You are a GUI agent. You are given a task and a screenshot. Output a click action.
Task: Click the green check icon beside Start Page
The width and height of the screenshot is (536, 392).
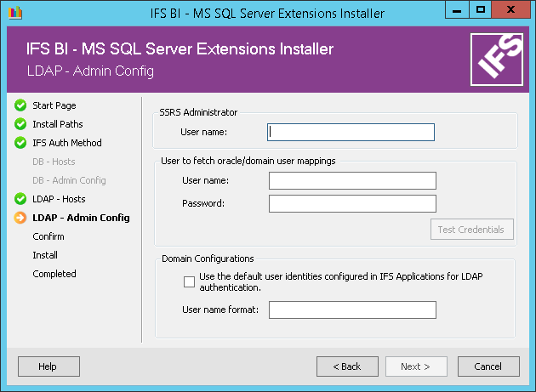pos(20,105)
